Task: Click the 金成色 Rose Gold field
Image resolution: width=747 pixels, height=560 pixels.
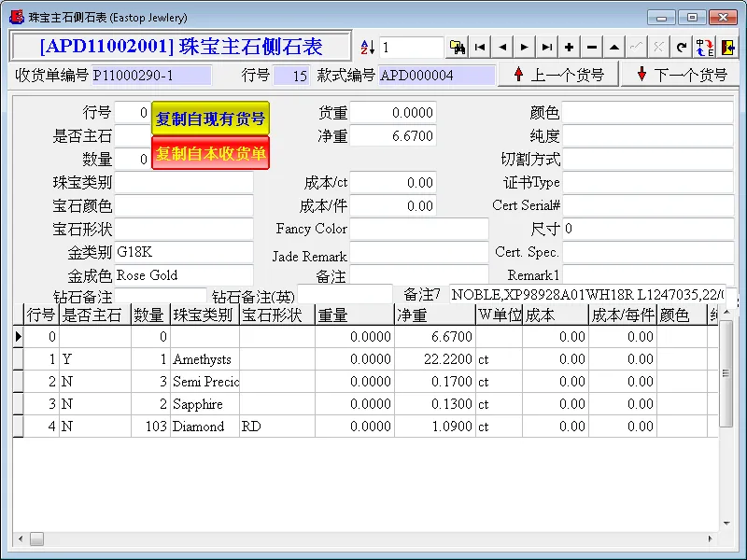Action: tap(183, 276)
